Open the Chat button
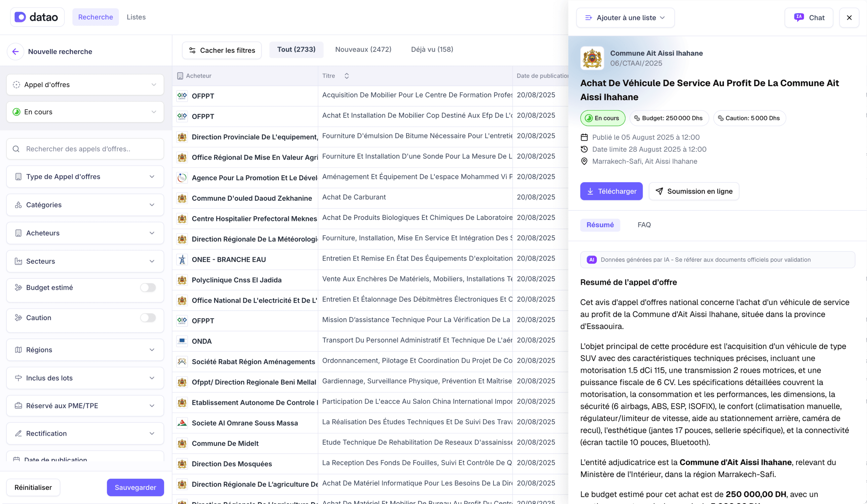The image size is (867, 504). (x=809, y=17)
